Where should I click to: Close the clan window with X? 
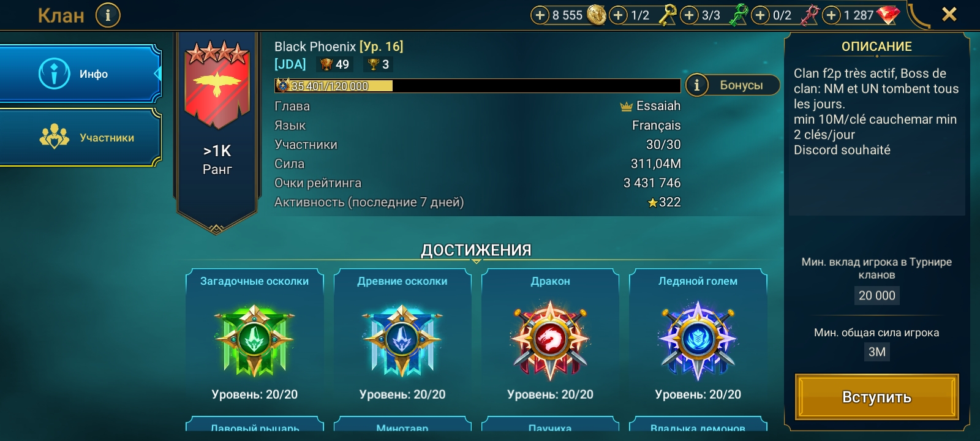949,14
